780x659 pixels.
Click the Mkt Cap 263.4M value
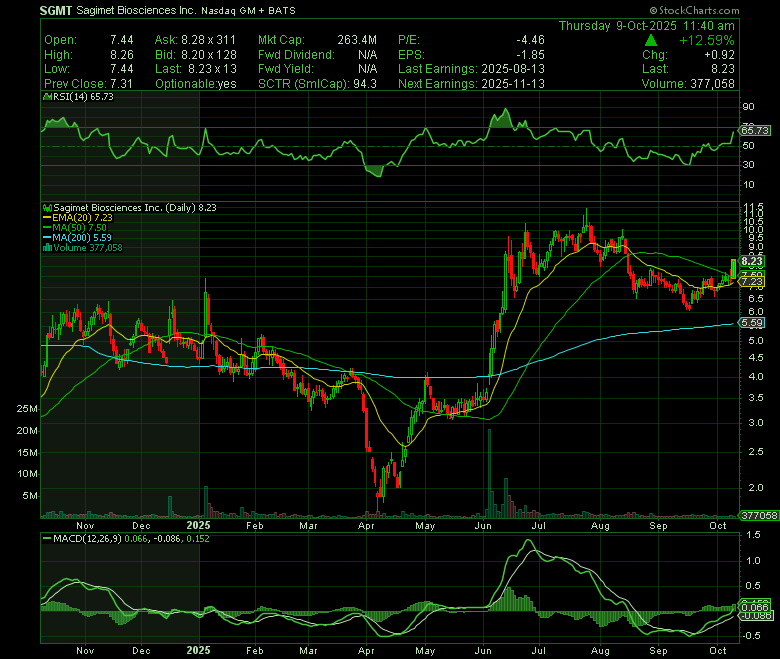pyautogui.click(x=357, y=40)
